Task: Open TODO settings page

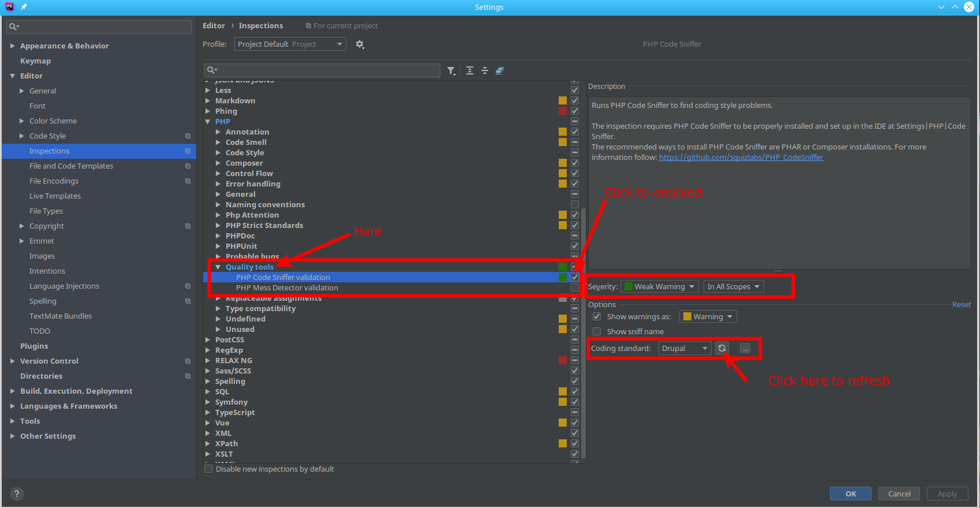Action: pos(40,331)
